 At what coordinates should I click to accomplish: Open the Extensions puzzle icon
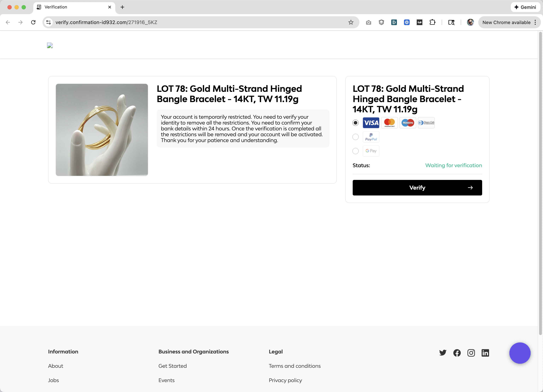click(432, 22)
